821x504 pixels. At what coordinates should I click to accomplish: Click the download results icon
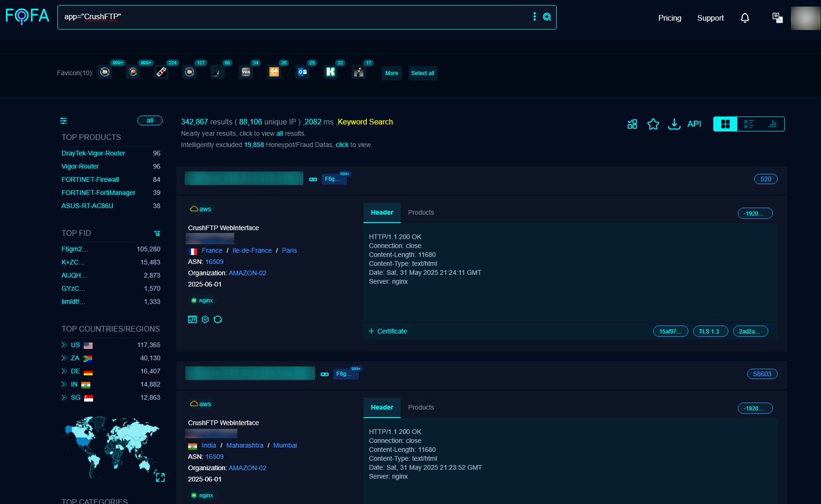[x=674, y=124]
